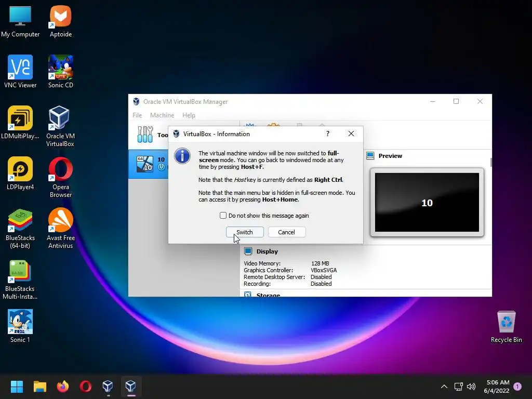Select the '10' virtual machine entry
Image resolution: width=532 pixels, height=399 pixels.
pos(149,164)
